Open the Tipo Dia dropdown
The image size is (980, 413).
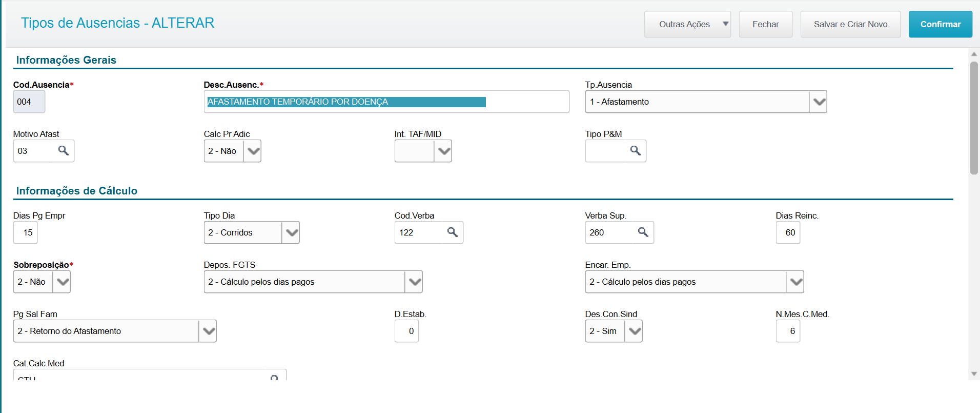coord(291,232)
